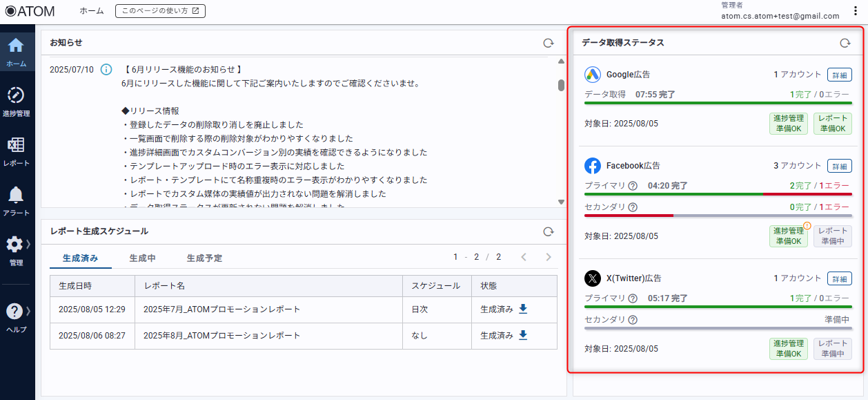Refresh the データ取得ステータス panel
Viewport: 868px width, 400px height.
coord(845,43)
